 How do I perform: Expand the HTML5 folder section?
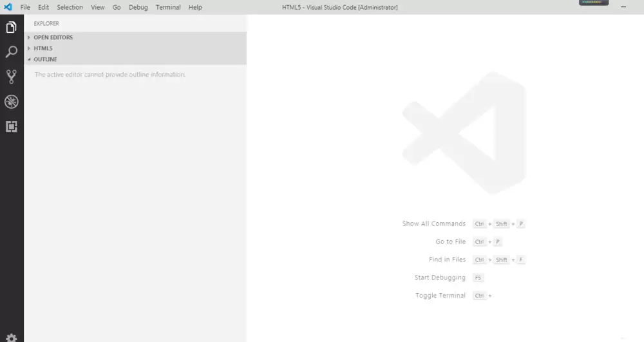click(x=43, y=48)
